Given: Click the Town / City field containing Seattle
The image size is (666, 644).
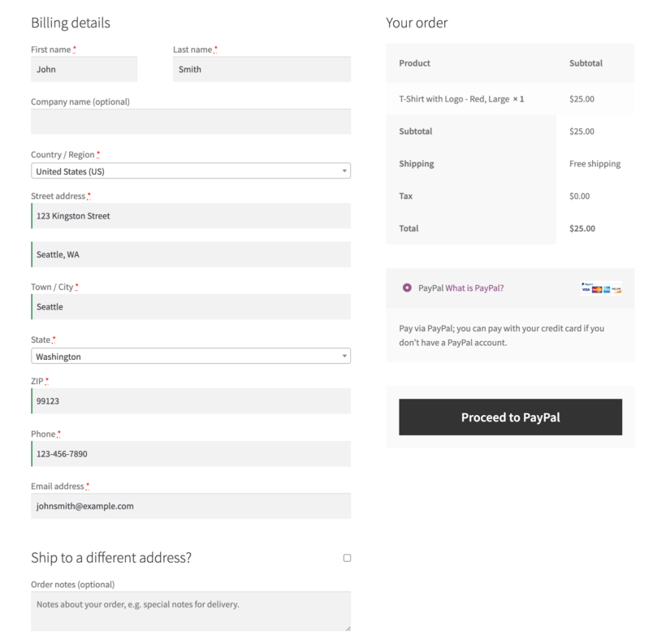Looking at the screenshot, I should (x=190, y=306).
